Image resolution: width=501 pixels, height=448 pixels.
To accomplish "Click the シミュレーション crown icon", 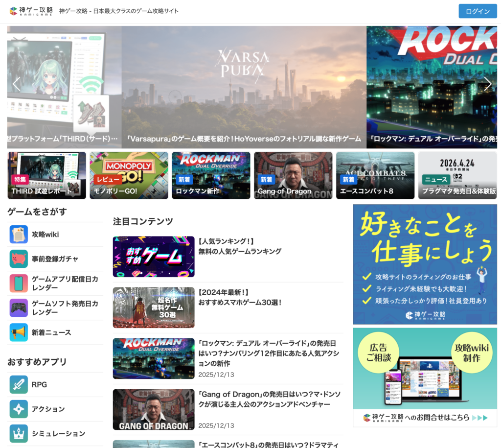I will click(x=19, y=433).
